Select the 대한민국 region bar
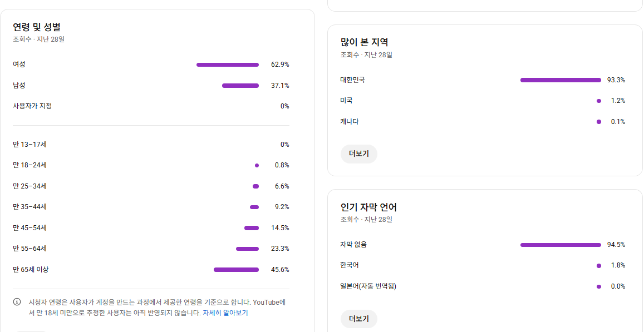644x332 pixels. click(x=561, y=80)
